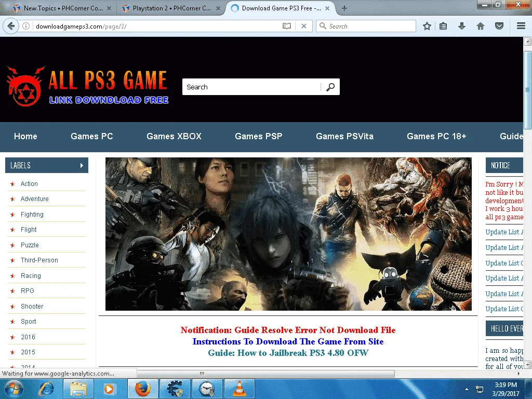Open the Action label

[x=29, y=184]
